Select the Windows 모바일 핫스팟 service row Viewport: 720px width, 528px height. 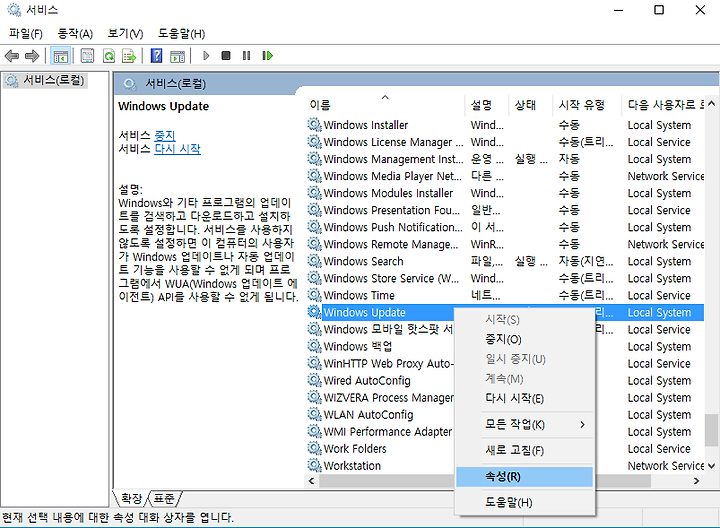coord(380,330)
